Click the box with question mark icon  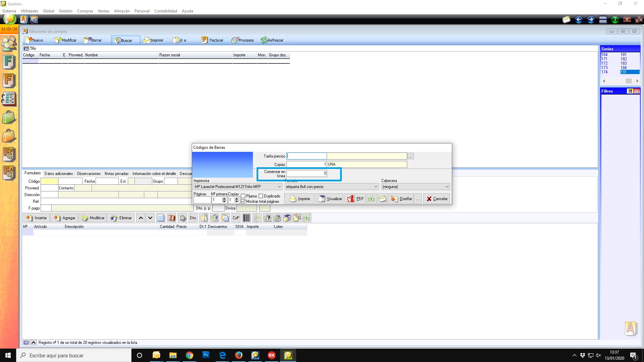pos(287,218)
